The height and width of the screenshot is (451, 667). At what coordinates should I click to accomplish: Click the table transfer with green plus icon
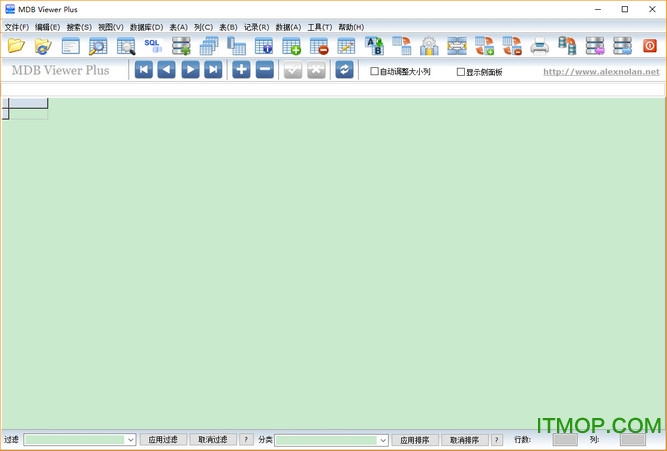click(x=485, y=46)
